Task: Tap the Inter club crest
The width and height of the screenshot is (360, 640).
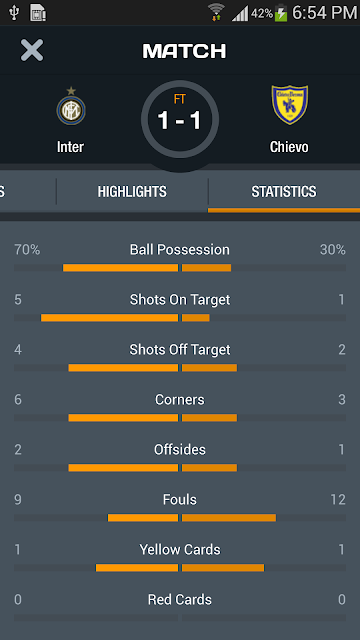Action: tap(71, 106)
